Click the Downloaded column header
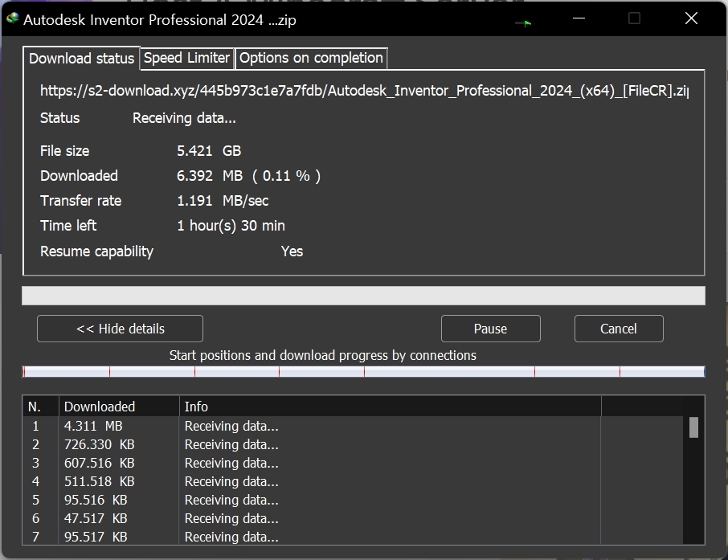Viewport: 728px width, 560px height. coord(119,407)
